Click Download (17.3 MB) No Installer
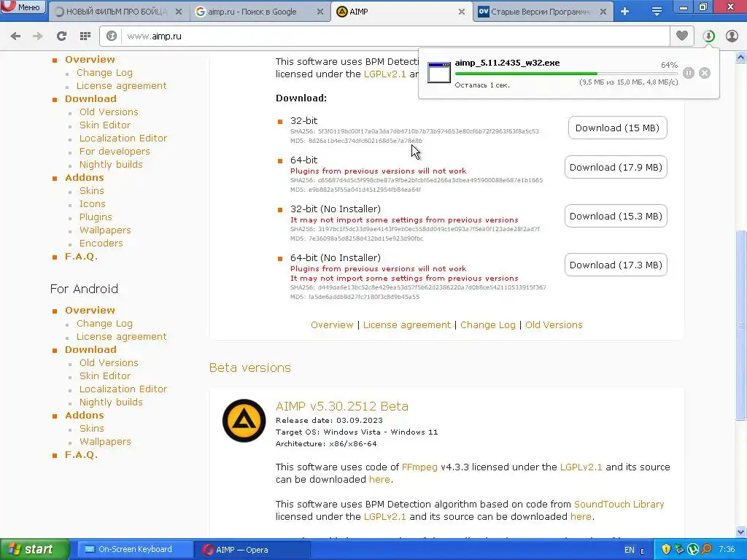Viewport: 747px width, 560px height. [616, 265]
